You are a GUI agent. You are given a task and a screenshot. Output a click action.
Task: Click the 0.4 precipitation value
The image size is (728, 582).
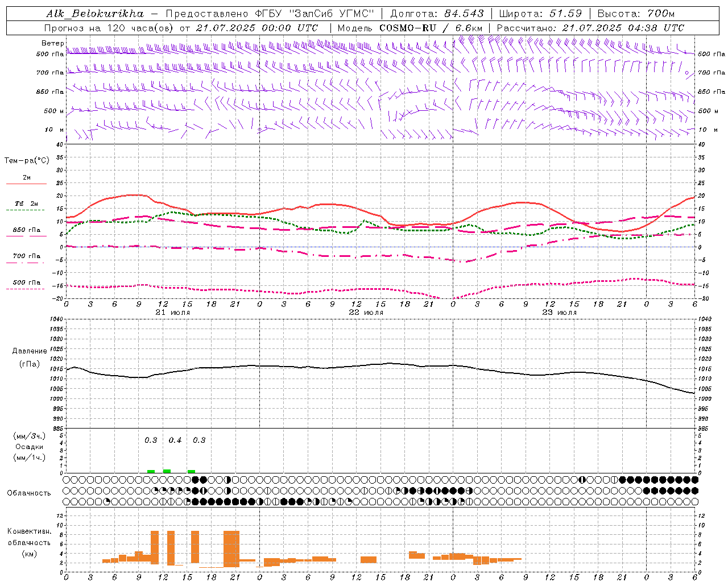coord(175,440)
